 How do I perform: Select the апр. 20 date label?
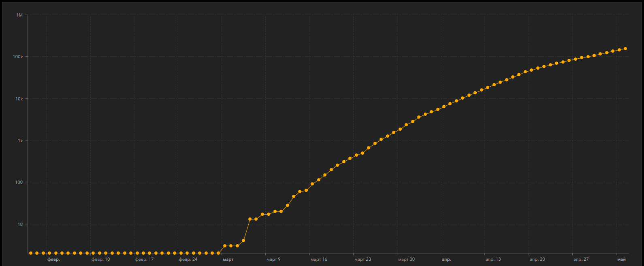pos(537,260)
